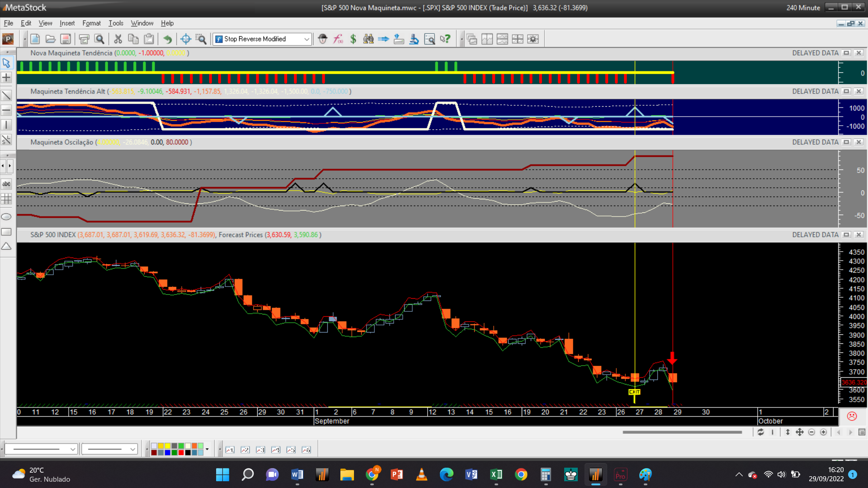
Task: Open Indicator Builder fx icon
Action: [x=338, y=39]
